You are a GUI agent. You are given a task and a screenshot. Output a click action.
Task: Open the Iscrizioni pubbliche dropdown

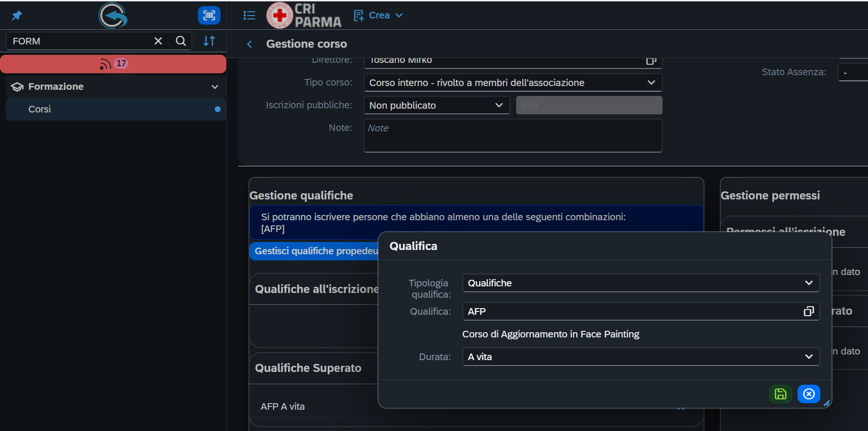pyautogui.click(x=437, y=105)
